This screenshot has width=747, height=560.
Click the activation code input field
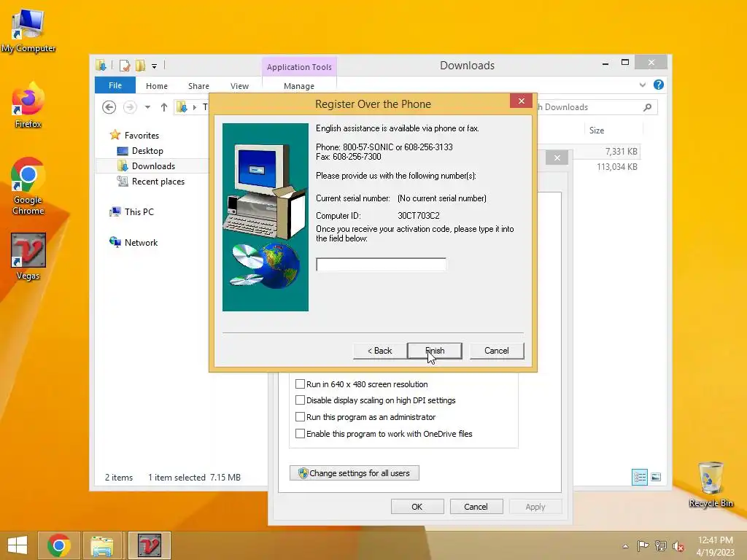coord(381,264)
